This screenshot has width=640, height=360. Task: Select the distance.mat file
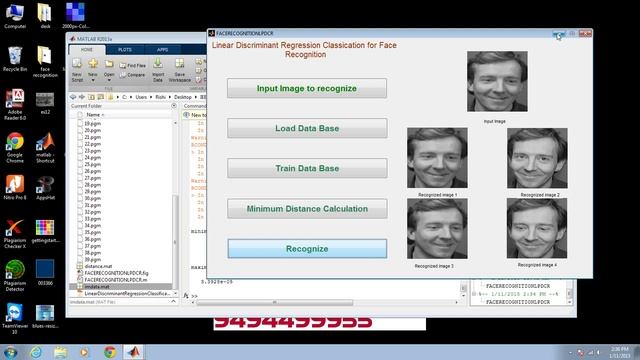point(98,267)
